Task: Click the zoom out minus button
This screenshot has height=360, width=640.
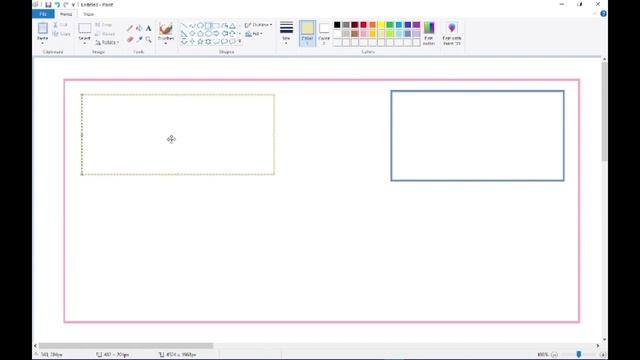Action: click(x=554, y=355)
